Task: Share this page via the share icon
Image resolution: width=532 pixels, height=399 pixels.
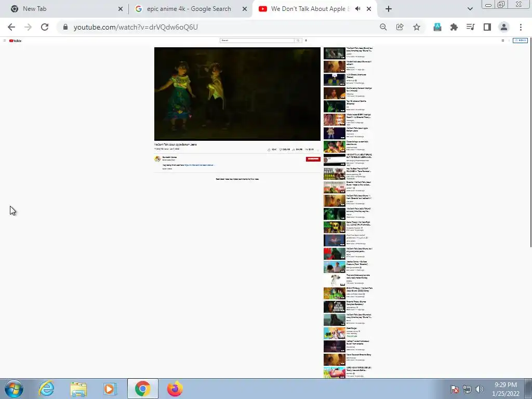Action: [x=400, y=27]
